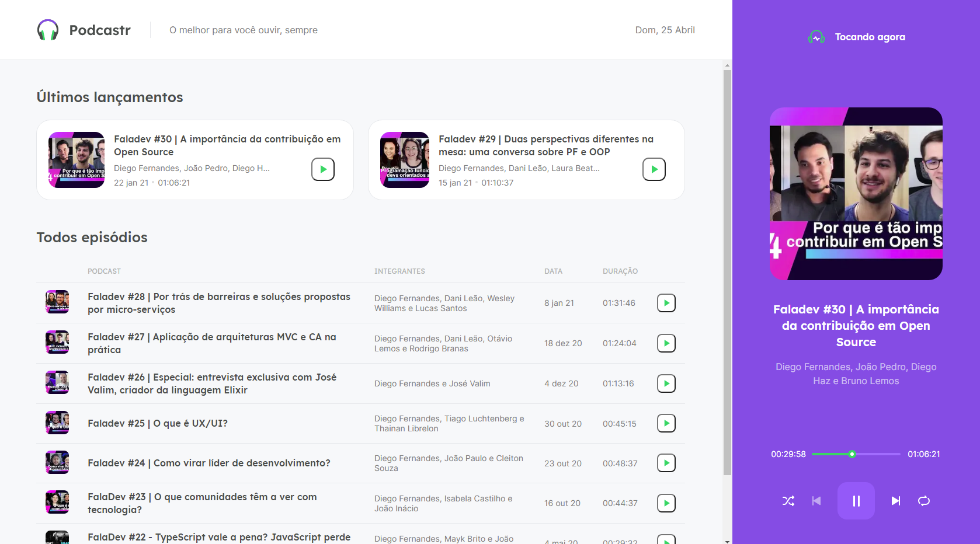This screenshot has height=544, width=980.
Task: Click the Faladev #28 row thumbnail
Action: 57,302
